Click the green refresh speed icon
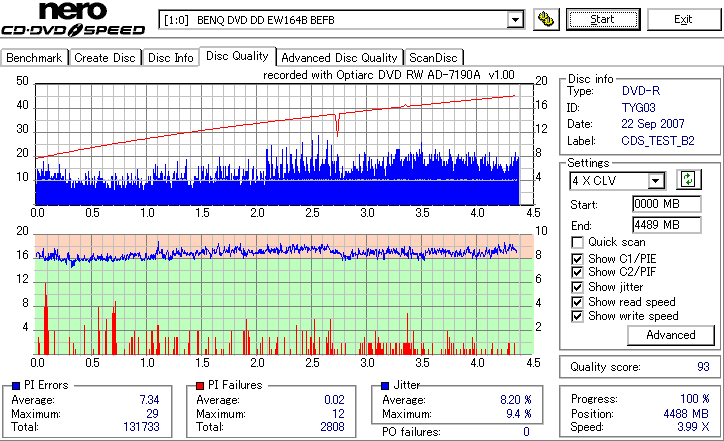The image size is (724, 441). (688, 180)
